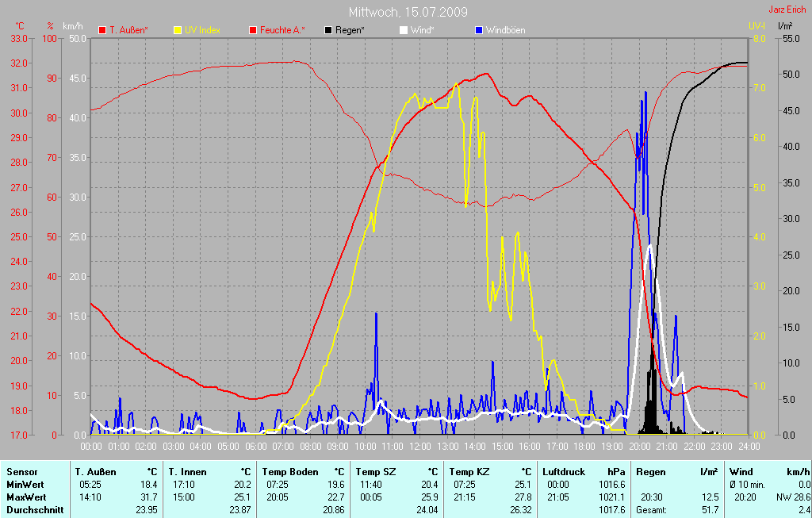Select the 20:00 time axis marker
This screenshot has width=812, height=518.
pyautogui.click(x=639, y=447)
